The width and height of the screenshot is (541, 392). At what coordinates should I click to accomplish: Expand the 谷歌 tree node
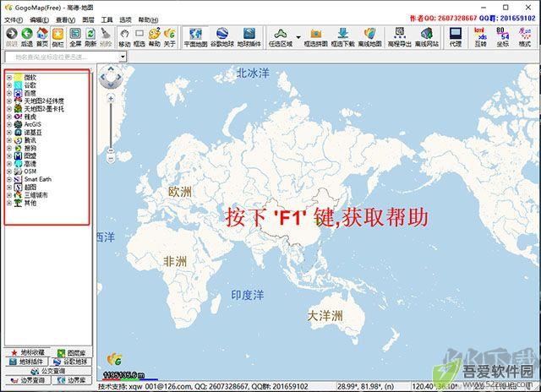(x=9, y=85)
